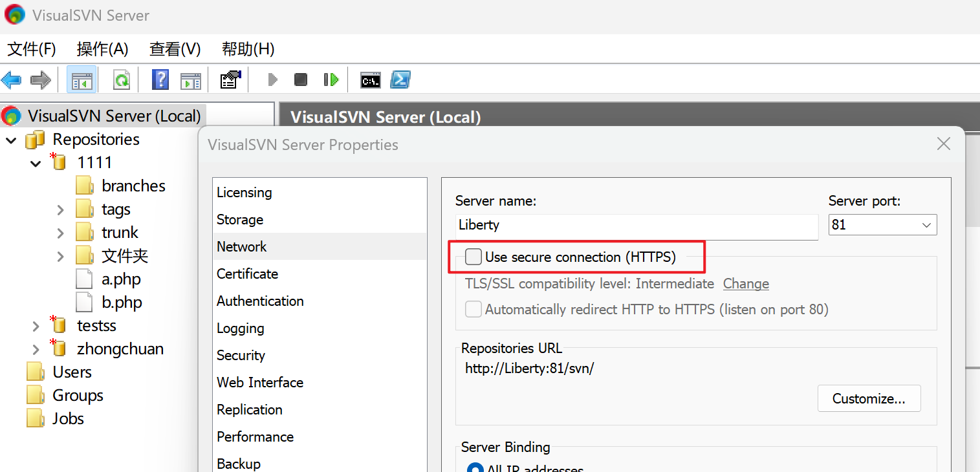Open the command prompt toolbar icon
Viewport: 980px width, 472px height.
point(371,80)
